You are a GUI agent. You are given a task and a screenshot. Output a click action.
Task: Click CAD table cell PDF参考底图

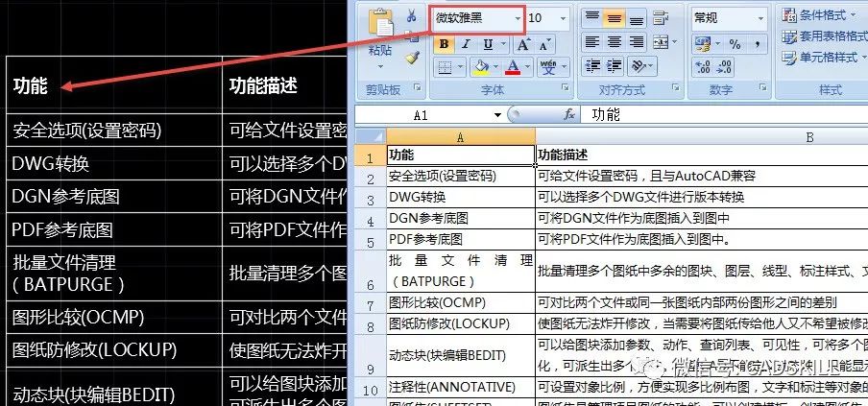(x=113, y=229)
